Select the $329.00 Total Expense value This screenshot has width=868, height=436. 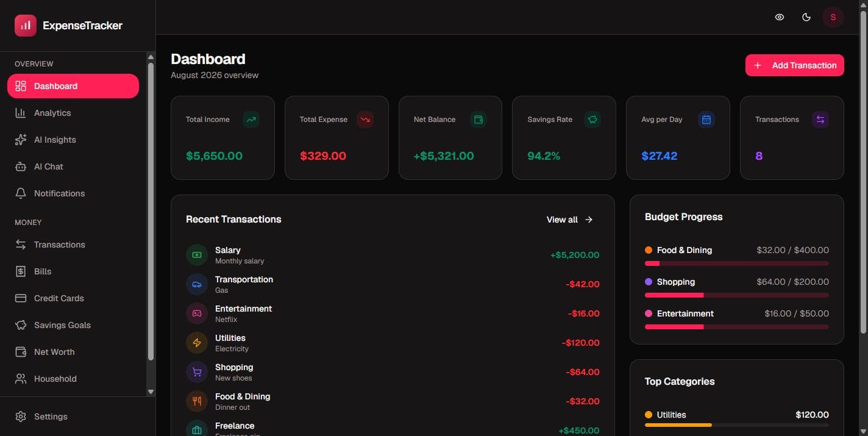click(x=323, y=156)
